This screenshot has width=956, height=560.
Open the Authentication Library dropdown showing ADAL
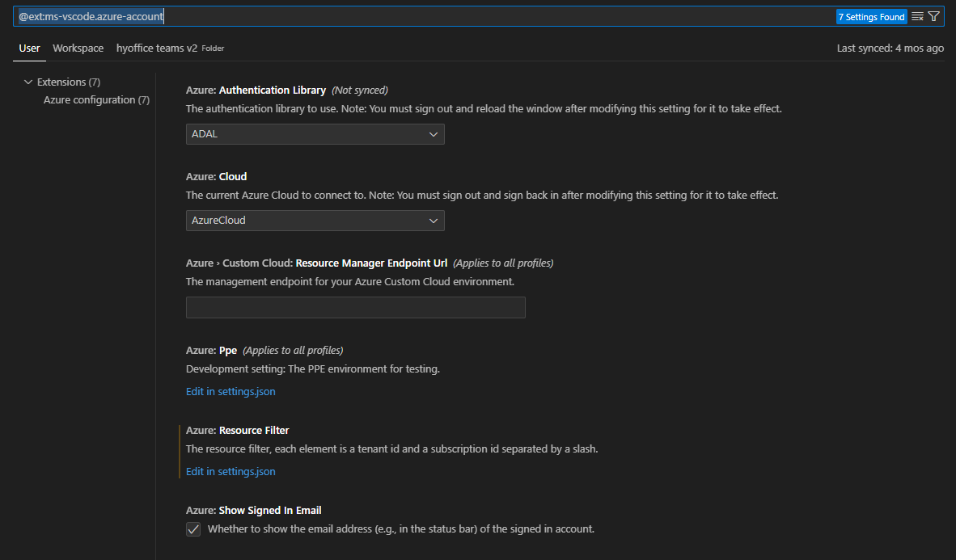click(315, 133)
